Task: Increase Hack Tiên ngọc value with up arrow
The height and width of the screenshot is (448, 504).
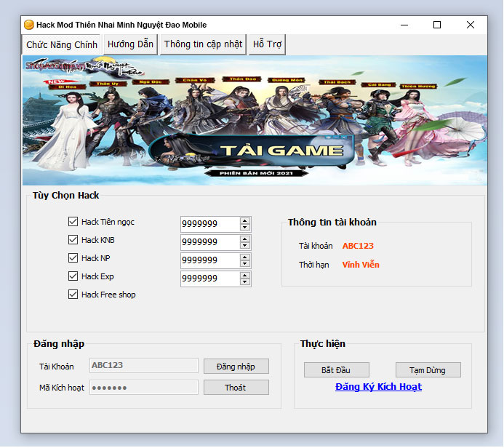Action: coord(245,221)
